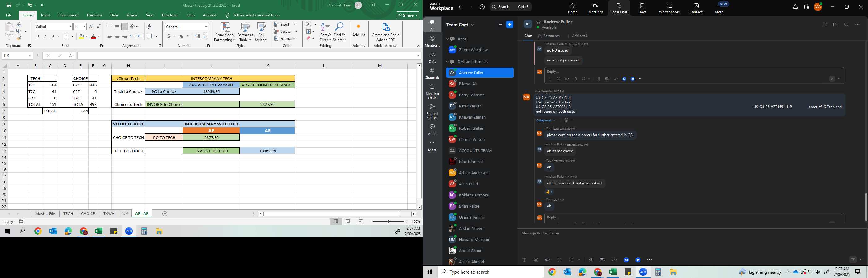
Task: Collapse the DMs and channels section
Action: (x=447, y=62)
